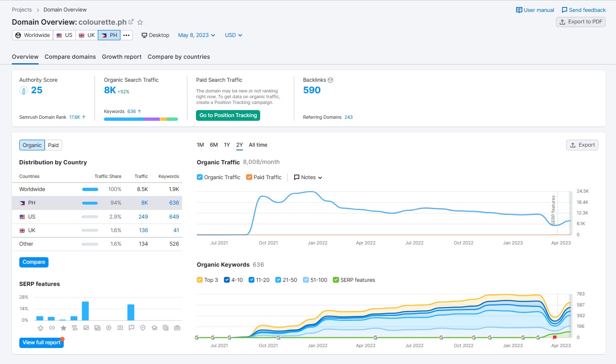Click the keywords distribution color bar
Screen dimensions: 616x364
pyautogui.click(x=141, y=119)
